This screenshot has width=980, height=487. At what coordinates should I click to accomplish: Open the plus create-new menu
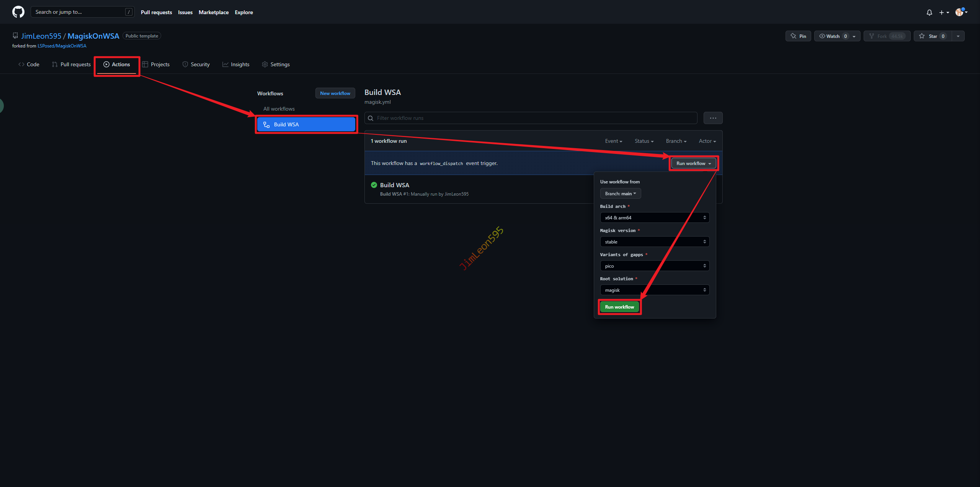[944, 12]
